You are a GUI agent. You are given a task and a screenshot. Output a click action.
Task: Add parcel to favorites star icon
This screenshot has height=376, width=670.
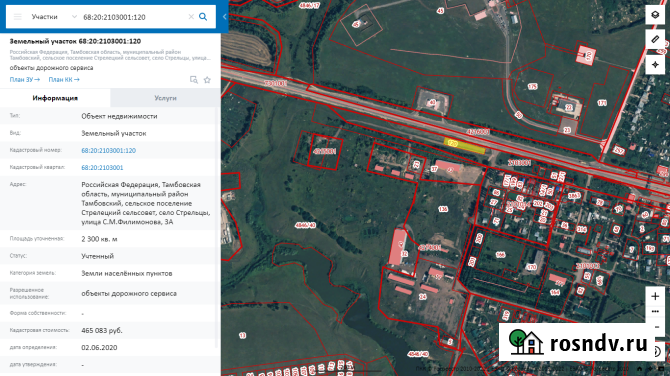coord(207,80)
